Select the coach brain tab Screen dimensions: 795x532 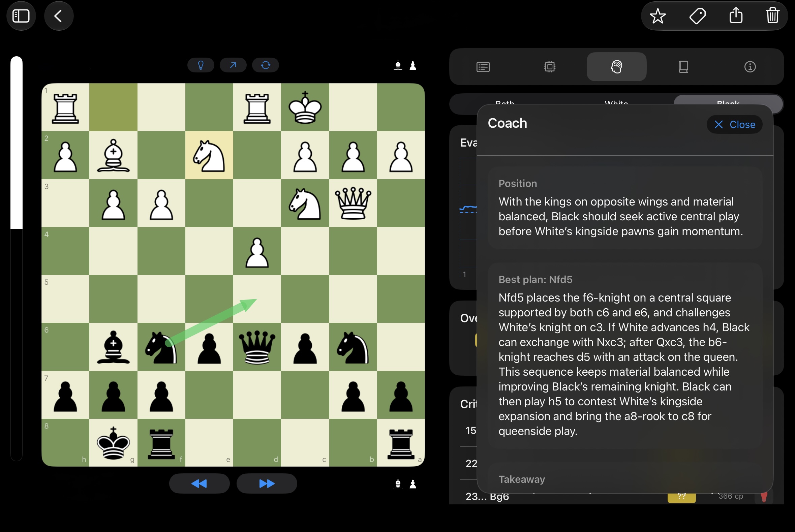(x=616, y=67)
